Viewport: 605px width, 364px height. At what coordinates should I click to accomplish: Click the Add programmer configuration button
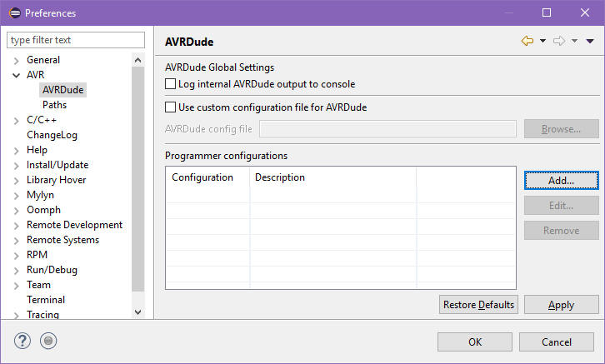coord(561,180)
